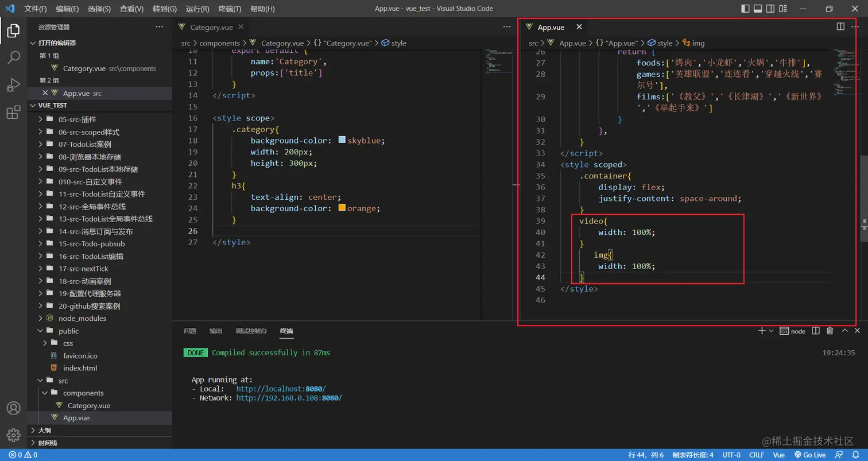Close the Category.vue editor tab

240,26
